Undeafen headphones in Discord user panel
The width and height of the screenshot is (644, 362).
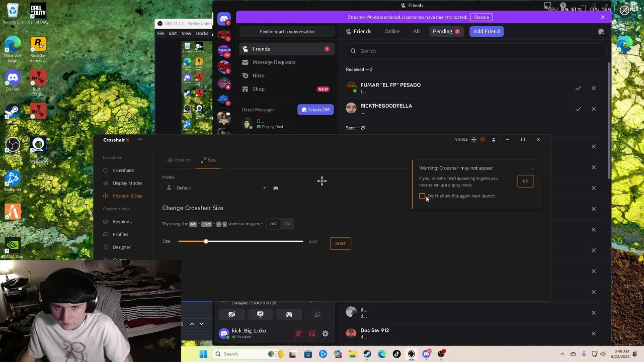coord(312,334)
